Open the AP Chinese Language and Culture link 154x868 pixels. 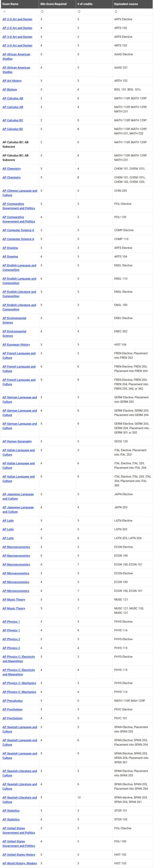pos(20,193)
